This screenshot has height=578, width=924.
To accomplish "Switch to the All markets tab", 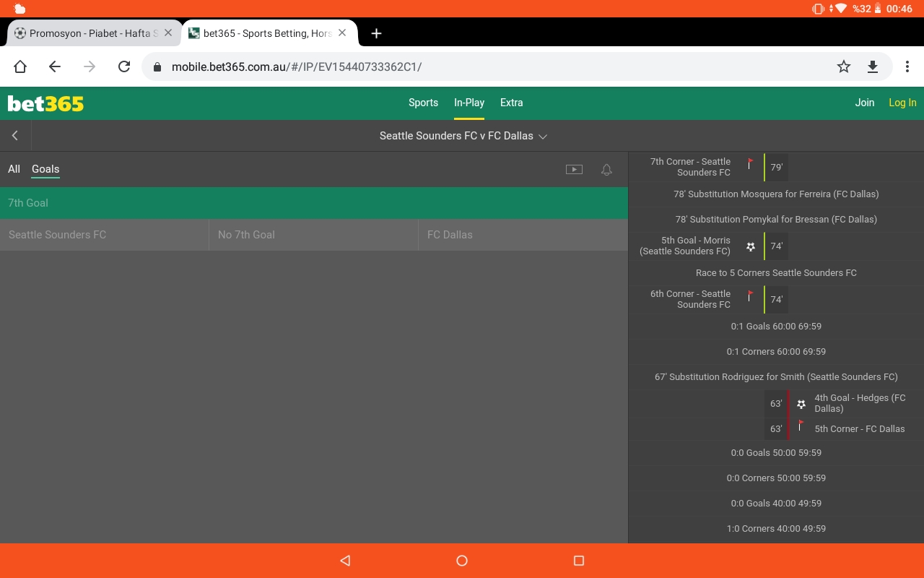I will coord(14,169).
